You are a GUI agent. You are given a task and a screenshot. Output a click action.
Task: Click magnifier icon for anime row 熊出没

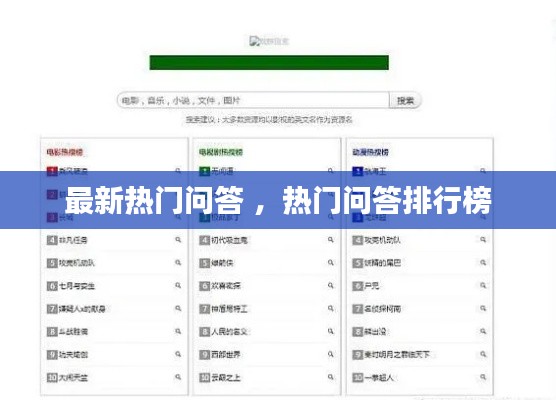tap(483, 331)
